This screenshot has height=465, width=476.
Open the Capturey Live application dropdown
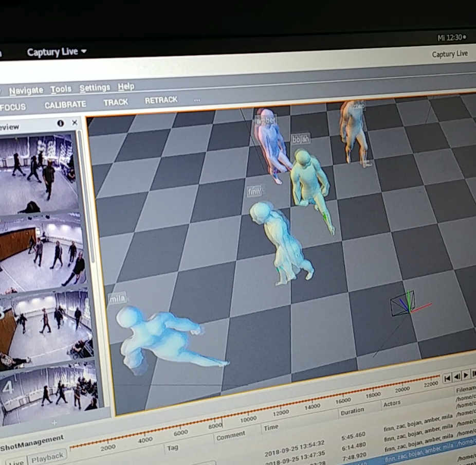click(57, 52)
